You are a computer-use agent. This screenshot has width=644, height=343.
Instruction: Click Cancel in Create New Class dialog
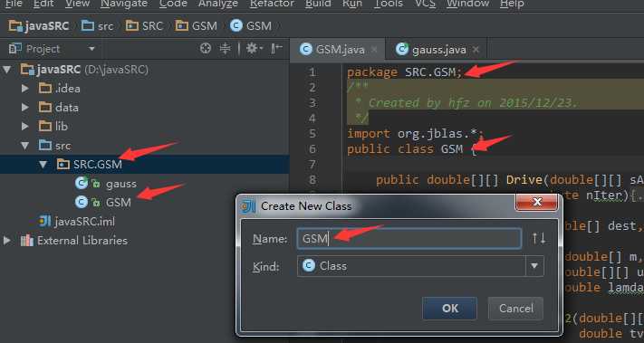pos(516,309)
